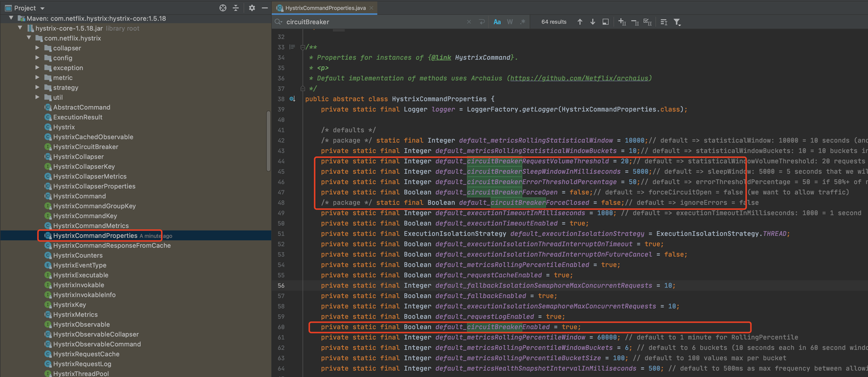Open the Hystrix class item
This screenshot has width=868, height=377.
(64, 127)
